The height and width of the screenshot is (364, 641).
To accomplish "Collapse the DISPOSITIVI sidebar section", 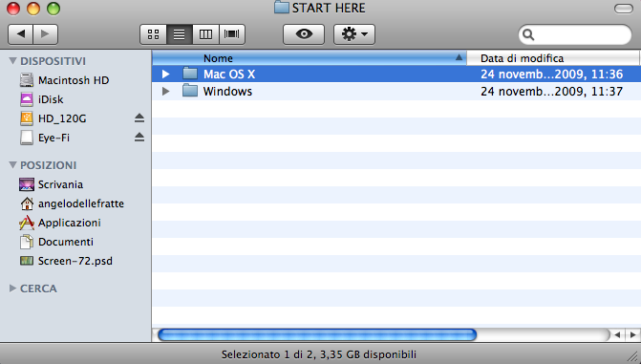I will click(x=12, y=61).
